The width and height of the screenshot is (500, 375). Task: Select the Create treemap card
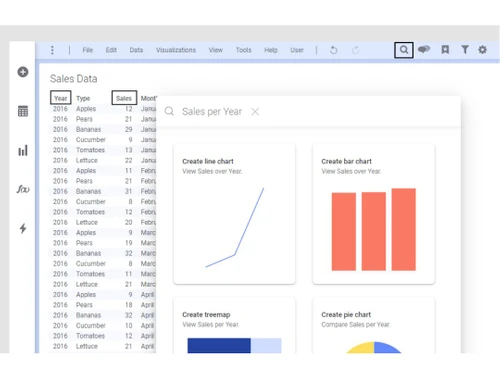point(234,325)
